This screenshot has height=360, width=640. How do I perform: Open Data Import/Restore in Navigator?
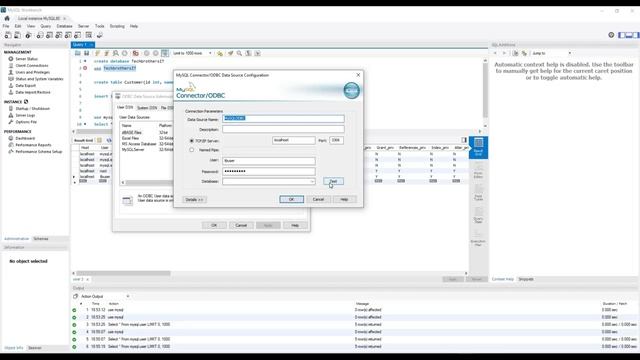pos(33,92)
